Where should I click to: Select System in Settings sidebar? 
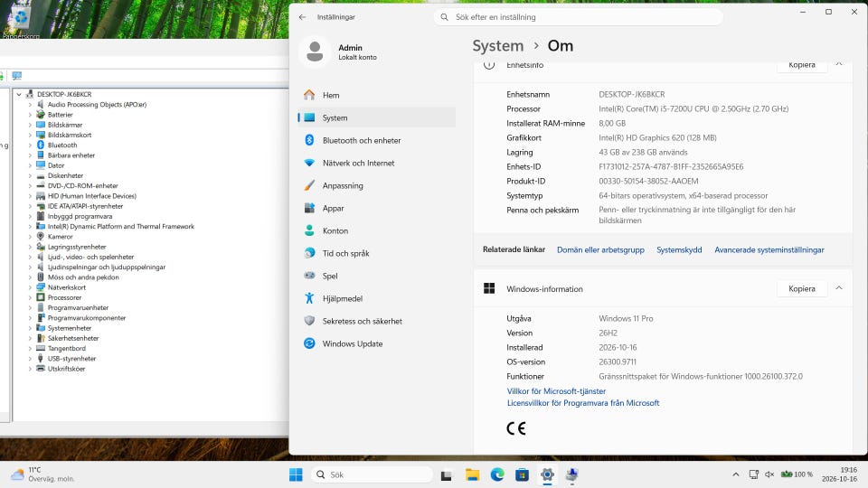pyautogui.click(x=376, y=117)
